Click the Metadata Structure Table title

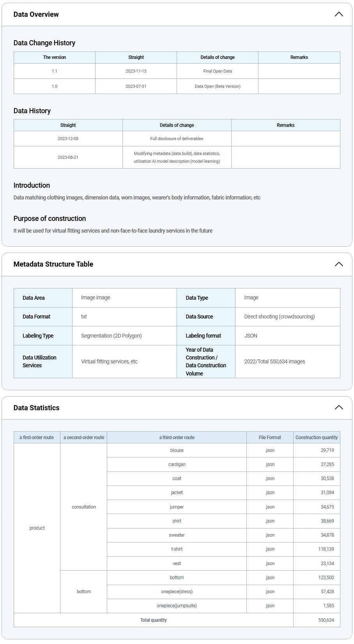pos(53,264)
